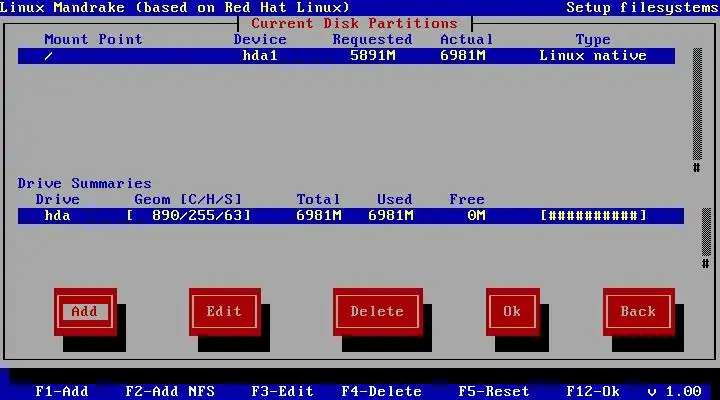Select the hda1 root partition row
Image resolution: width=720 pixels, height=400 pixels.
point(346,56)
